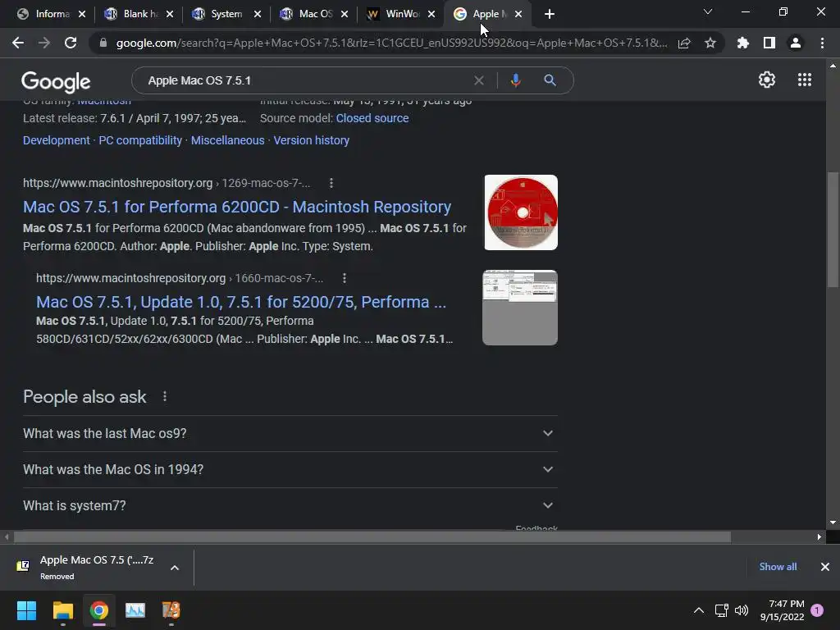
Task: Open Windows Start menu
Action: click(x=26, y=610)
